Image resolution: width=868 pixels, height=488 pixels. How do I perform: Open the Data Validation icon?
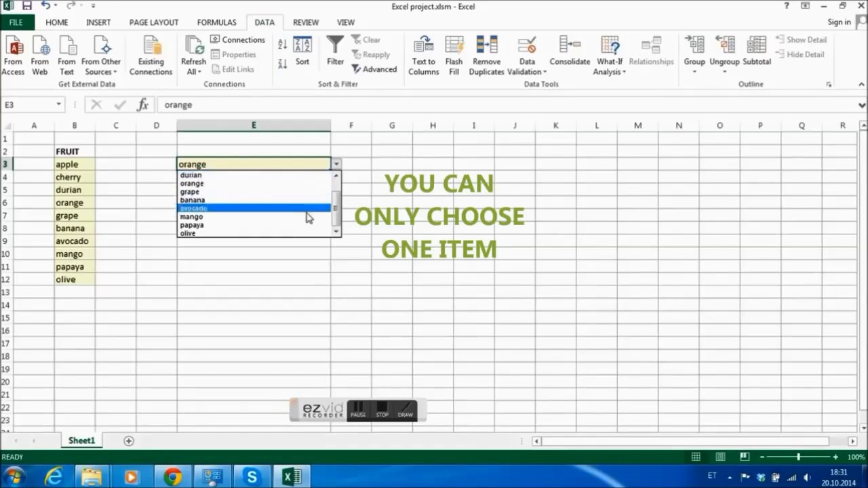click(527, 45)
